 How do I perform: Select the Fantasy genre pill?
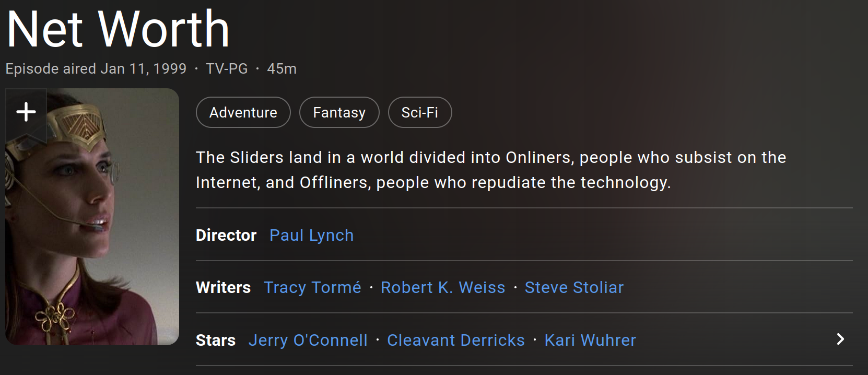pos(339,112)
